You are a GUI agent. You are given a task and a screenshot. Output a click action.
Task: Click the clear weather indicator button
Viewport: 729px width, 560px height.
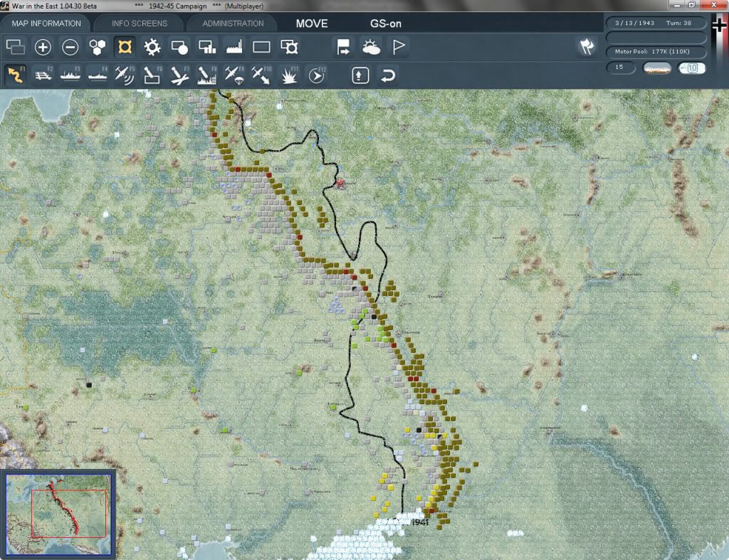656,68
